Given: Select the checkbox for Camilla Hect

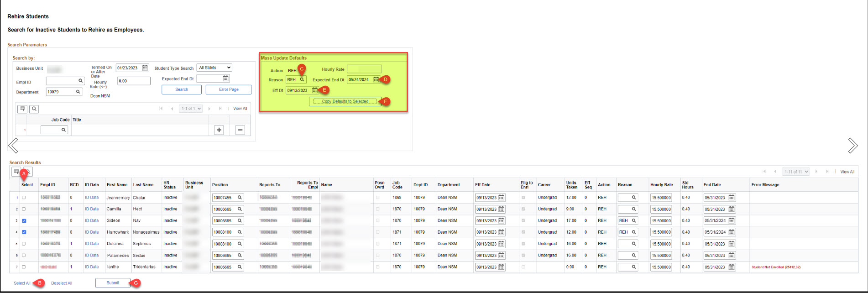Looking at the screenshot, I should click(x=24, y=209).
